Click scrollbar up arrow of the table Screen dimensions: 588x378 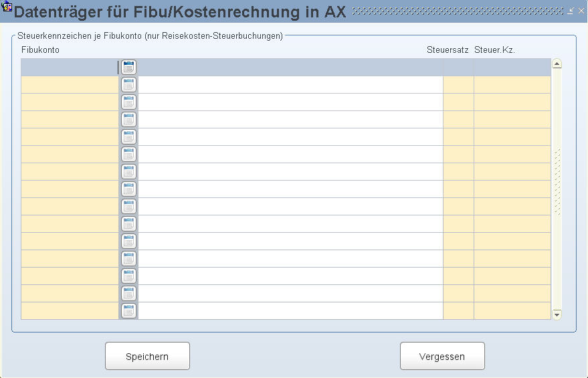(557, 64)
